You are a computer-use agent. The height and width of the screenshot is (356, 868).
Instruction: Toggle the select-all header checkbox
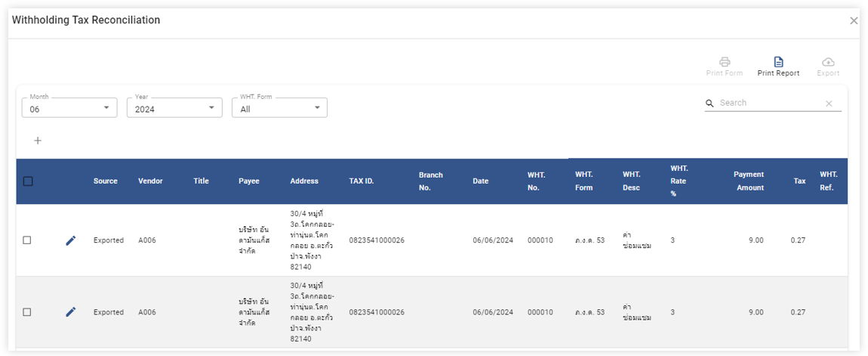point(28,181)
